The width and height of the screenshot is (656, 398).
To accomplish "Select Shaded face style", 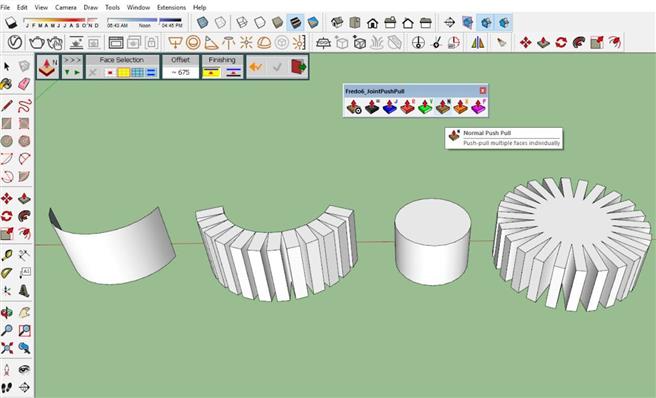I will click(x=277, y=22).
